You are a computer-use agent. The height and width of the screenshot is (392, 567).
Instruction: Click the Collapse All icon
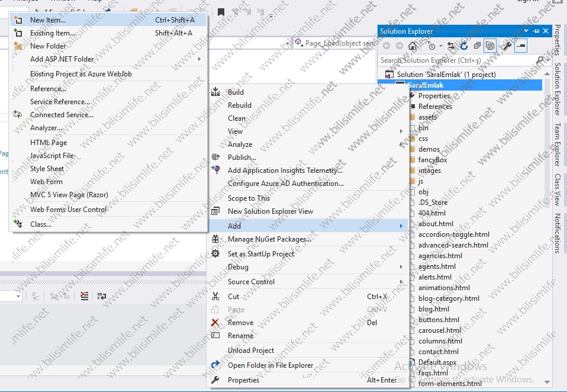pos(477,46)
